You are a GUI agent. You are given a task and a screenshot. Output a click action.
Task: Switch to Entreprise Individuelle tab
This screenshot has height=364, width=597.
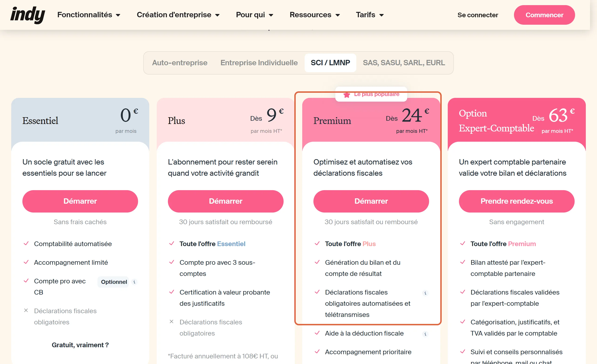259,63
